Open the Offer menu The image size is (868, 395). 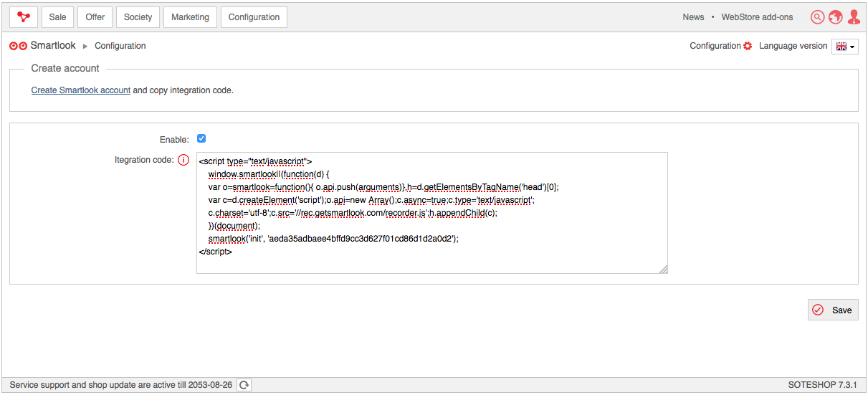(95, 17)
